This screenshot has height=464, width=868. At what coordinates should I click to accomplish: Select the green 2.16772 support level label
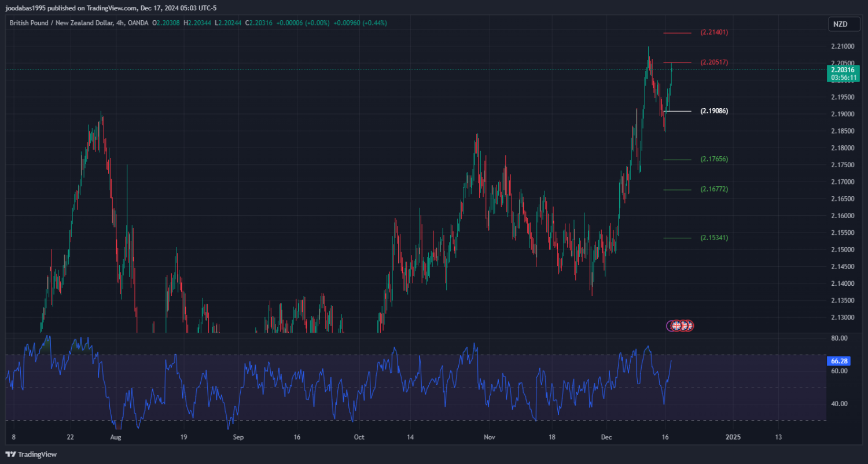click(713, 189)
